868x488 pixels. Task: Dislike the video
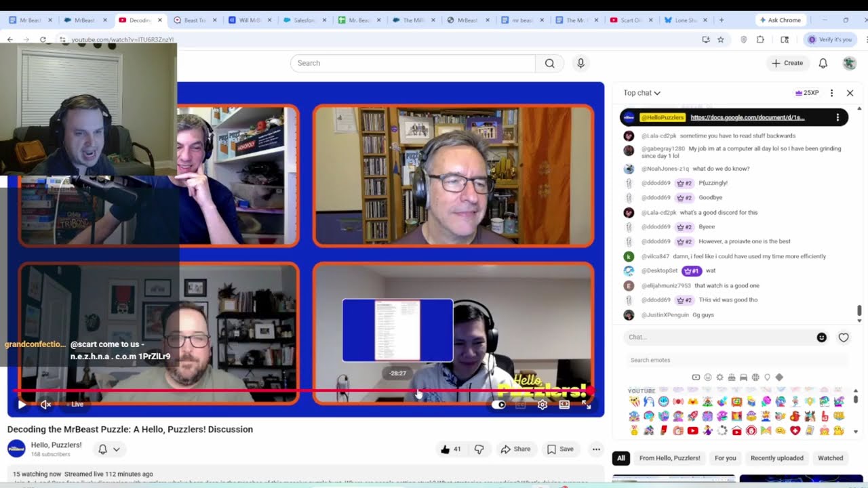[479, 449]
